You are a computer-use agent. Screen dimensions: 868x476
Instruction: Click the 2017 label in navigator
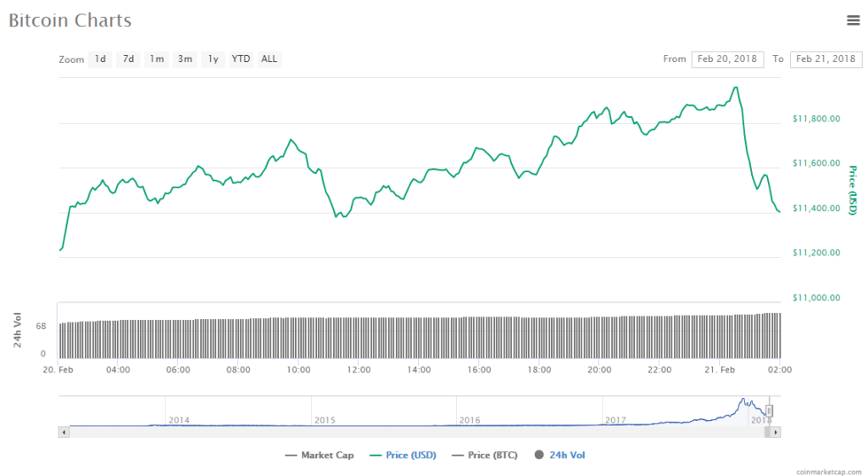[615, 420]
